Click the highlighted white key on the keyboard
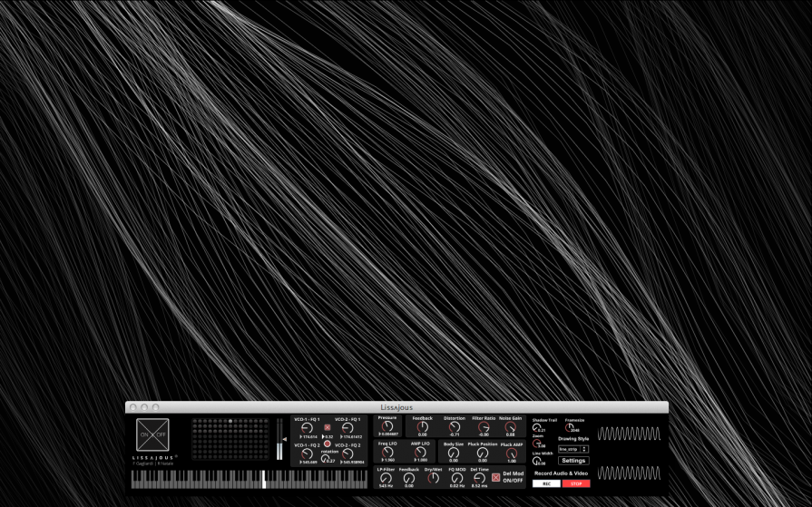The width and height of the screenshot is (812, 507). [x=264, y=479]
